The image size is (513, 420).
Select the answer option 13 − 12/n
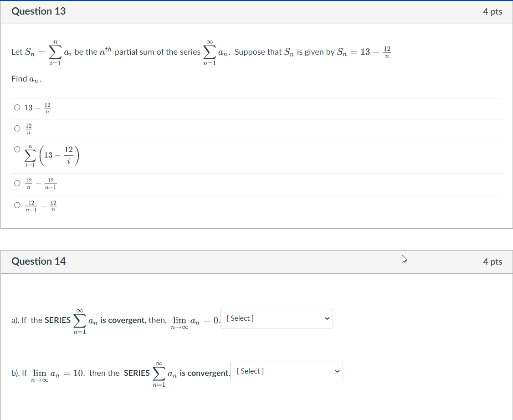(x=17, y=107)
